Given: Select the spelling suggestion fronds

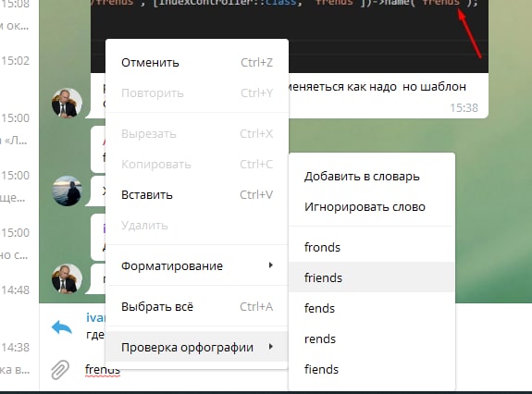Looking at the screenshot, I should click(x=372, y=247).
